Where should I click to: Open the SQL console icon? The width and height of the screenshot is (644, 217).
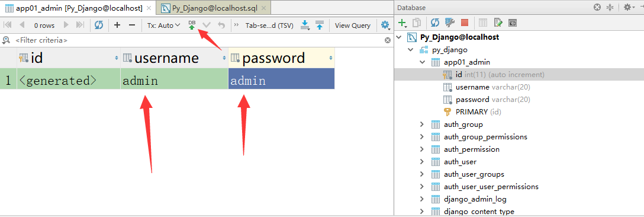coord(512,23)
